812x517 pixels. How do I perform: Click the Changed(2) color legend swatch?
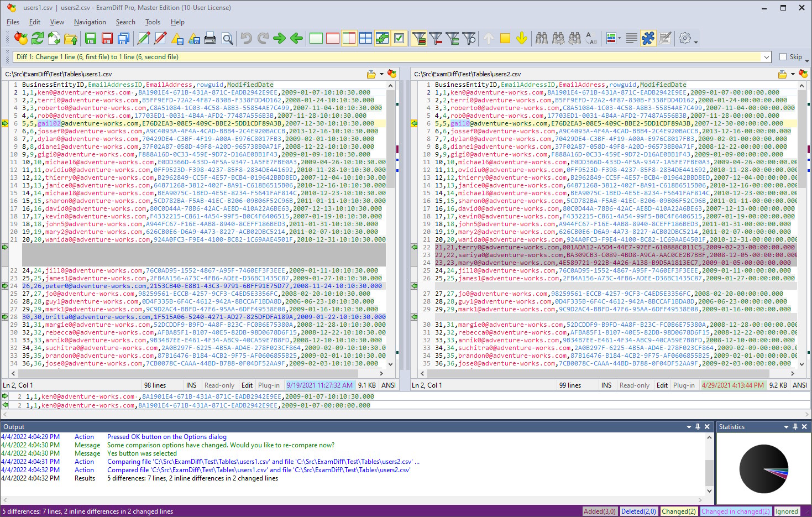pos(679,511)
